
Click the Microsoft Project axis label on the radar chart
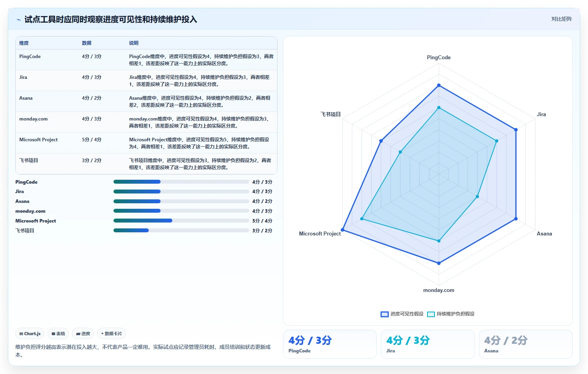(320, 234)
